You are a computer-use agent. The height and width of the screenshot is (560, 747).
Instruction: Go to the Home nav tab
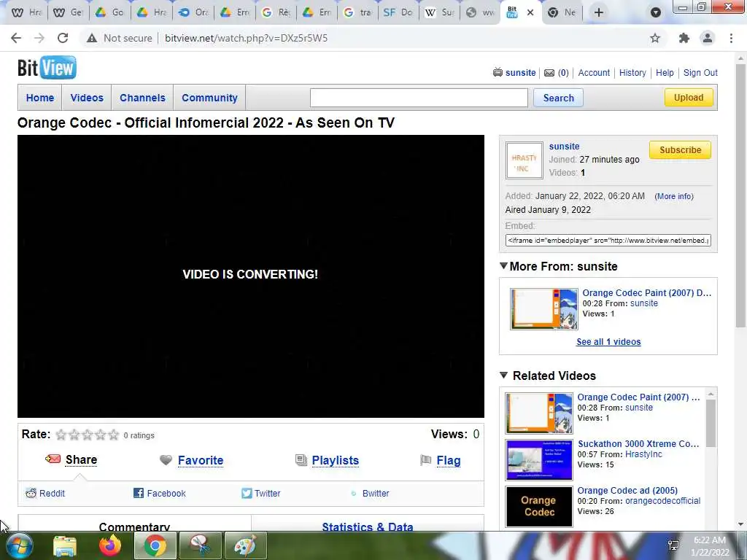coord(40,98)
